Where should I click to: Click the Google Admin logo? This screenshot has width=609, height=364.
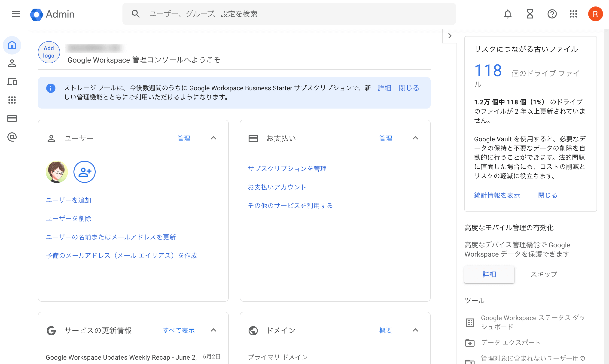click(52, 14)
